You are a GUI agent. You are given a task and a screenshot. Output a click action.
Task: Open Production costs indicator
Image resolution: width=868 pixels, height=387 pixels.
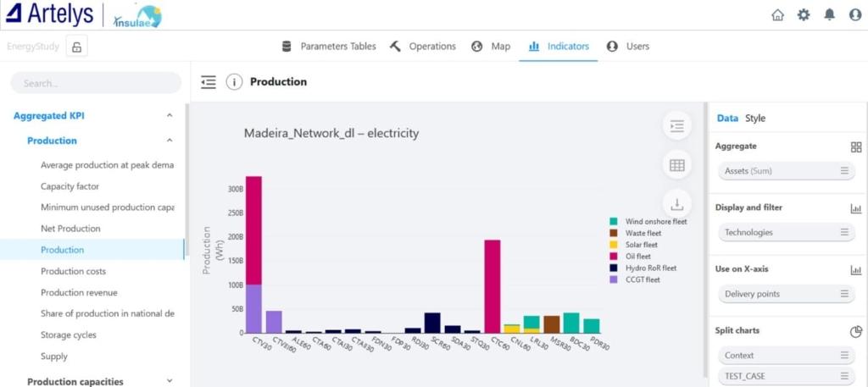(x=74, y=271)
